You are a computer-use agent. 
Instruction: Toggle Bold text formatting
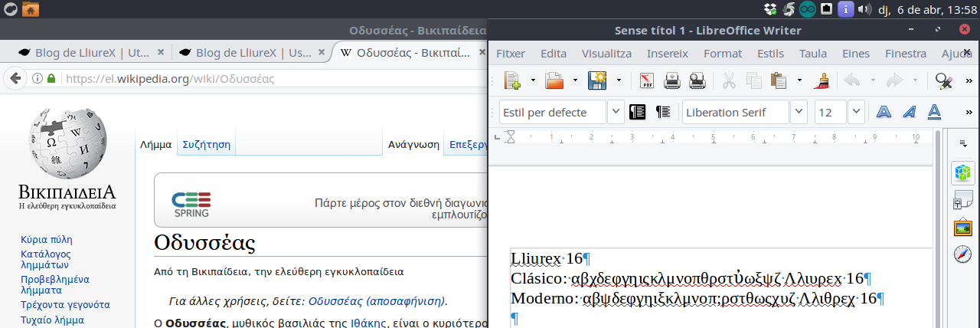pyautogui.click(x=884, y=112)
